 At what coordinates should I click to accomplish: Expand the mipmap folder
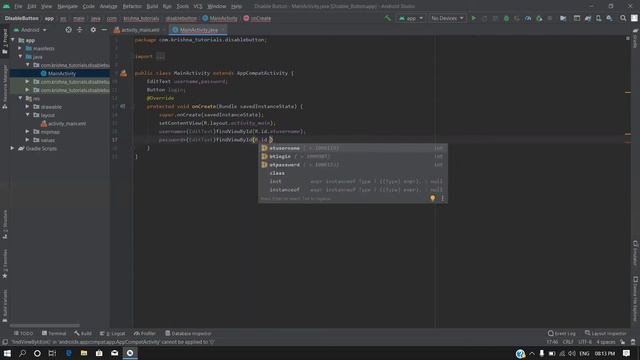[27, 132]
